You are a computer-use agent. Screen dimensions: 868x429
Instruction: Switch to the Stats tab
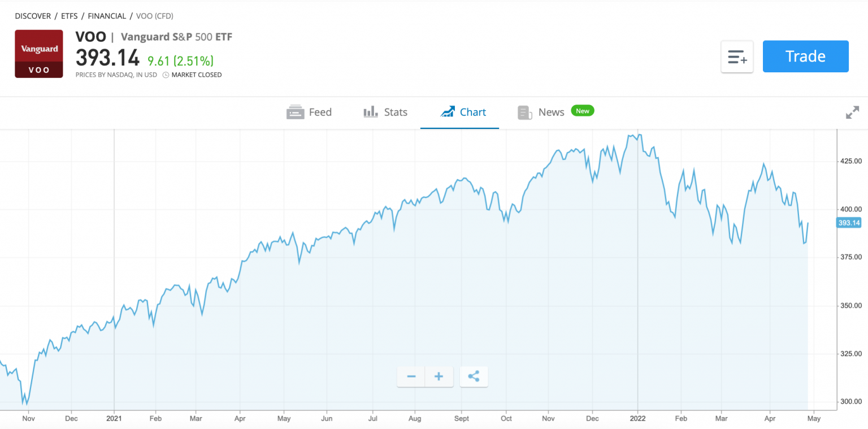(395, 111)
